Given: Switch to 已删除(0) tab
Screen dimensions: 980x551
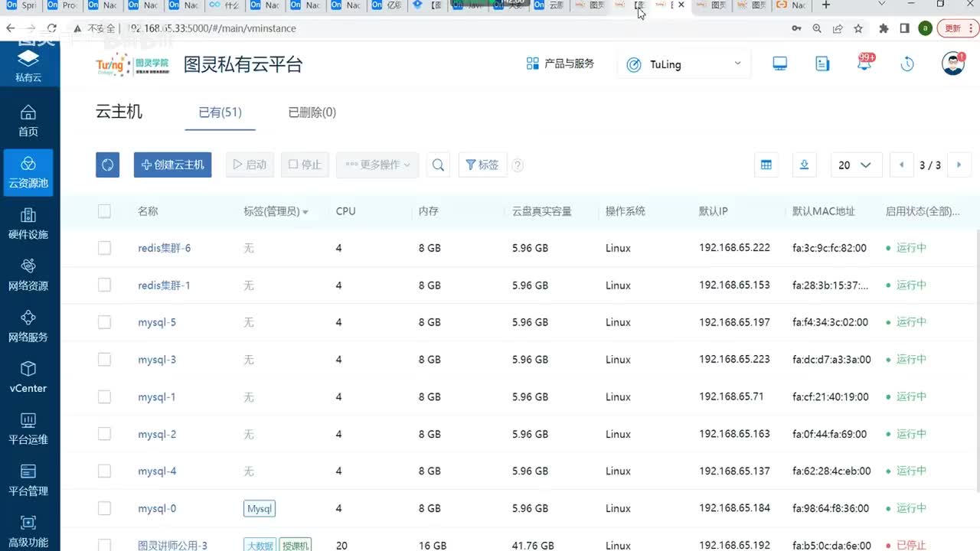Looking at the screenshot, I should 312,112.
